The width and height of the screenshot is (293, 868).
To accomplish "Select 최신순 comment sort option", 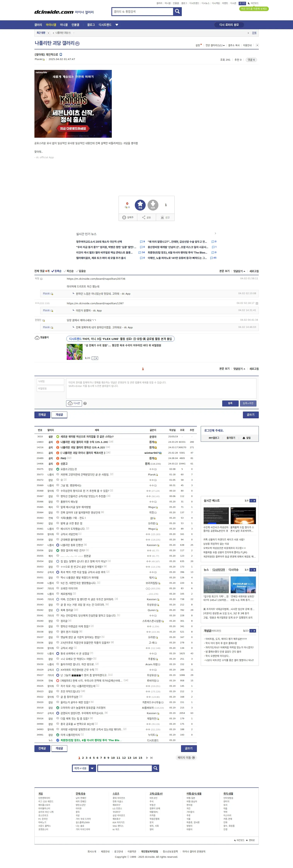I will (69, 271).
